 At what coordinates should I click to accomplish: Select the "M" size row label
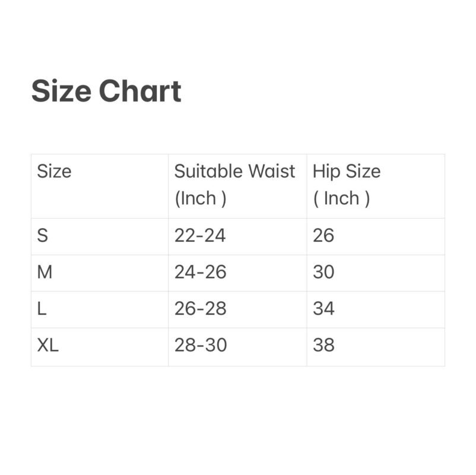[45, 272]
